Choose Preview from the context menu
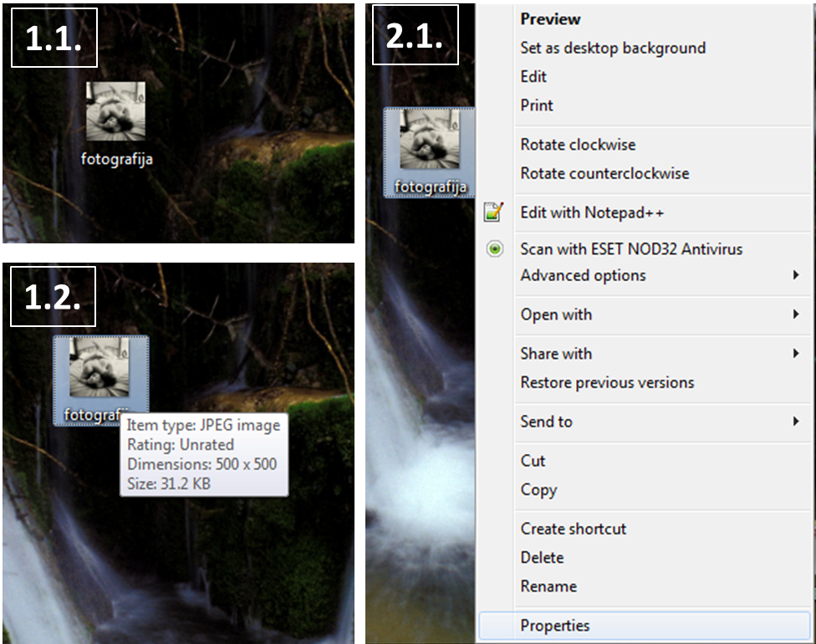 pyautogui.click(x=550, y=19)
